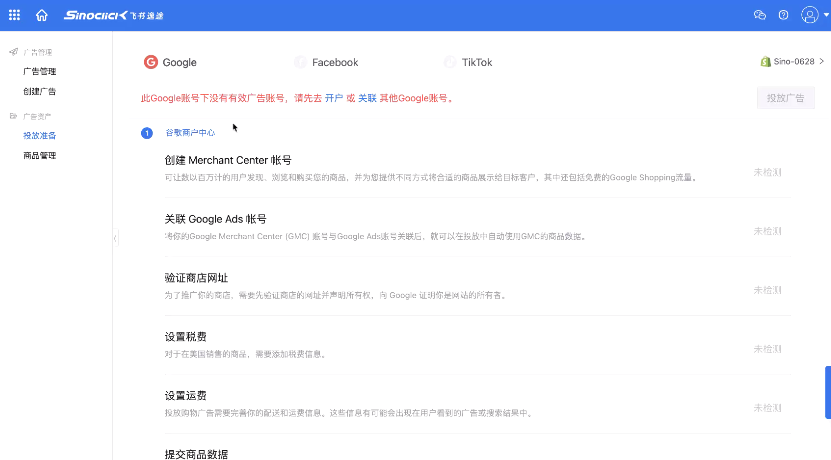Open the help question mark icon
The width and height of the screenshot is (831, 460).
[x=783, y=15]
